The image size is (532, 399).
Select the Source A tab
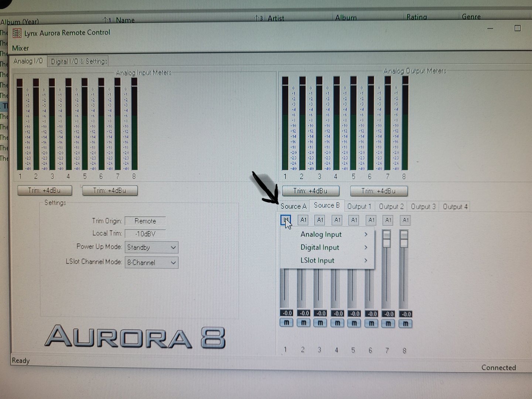pyautogui.click(x=293, y=206)
